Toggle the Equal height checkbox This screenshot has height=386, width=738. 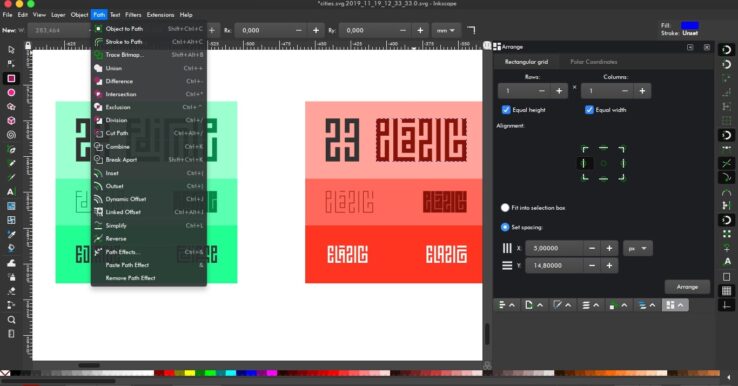(x=506, y=110)
